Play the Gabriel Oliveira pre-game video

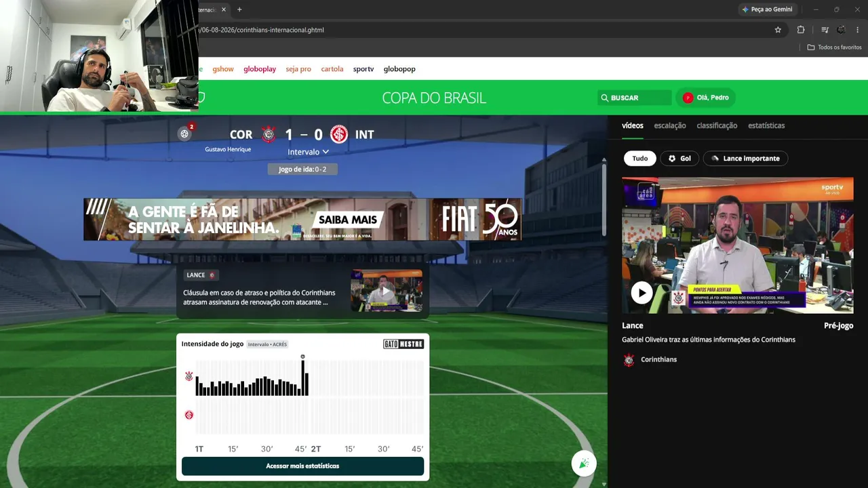pyautogui.click(x=642, y=293)
